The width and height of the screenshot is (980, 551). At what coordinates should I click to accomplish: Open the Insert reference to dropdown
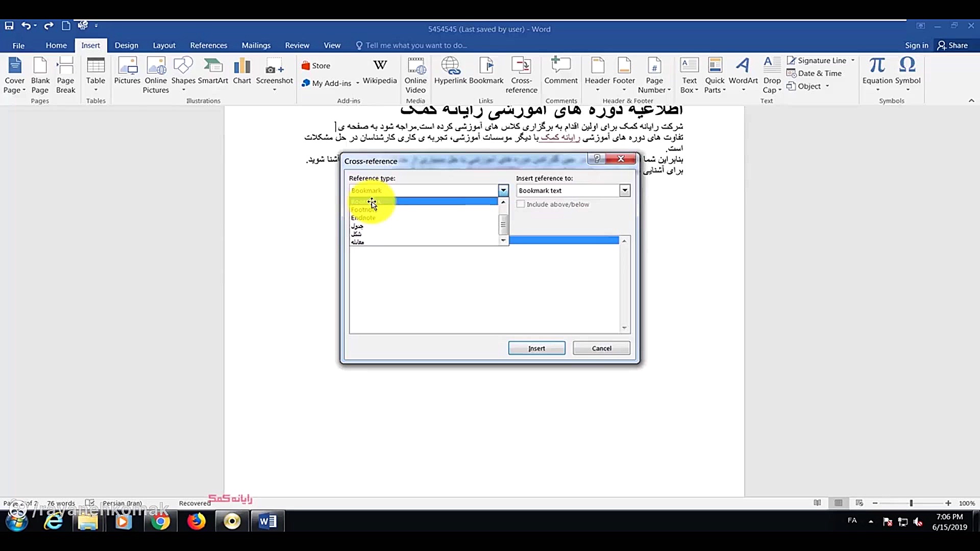point(625,190)
